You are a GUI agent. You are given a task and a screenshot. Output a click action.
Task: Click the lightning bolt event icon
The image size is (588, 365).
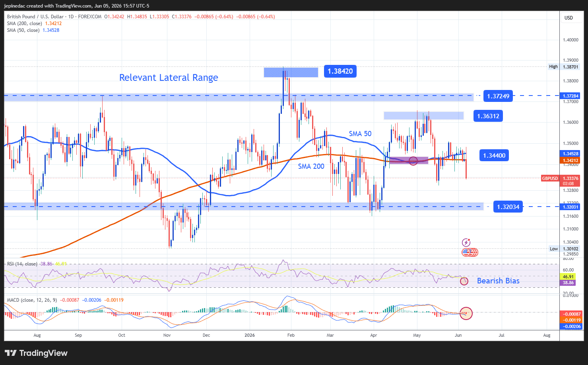(466, 242)
